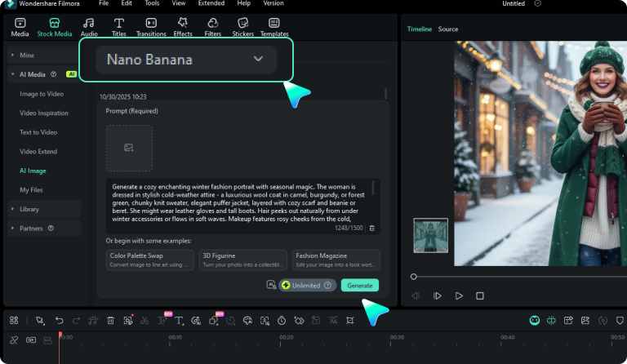The image size is (627, 364).
Task: Open the AI Copilot robot icon
Action: coord(535,321)
